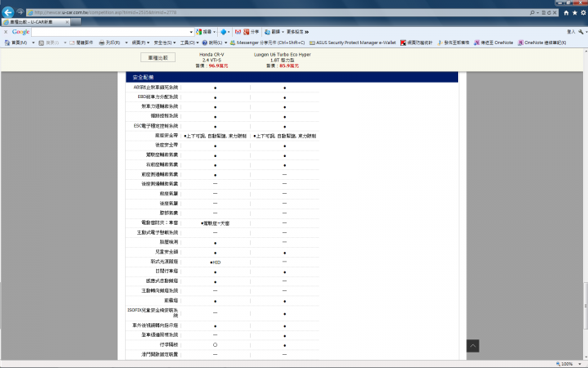The image size is (588, 368).
Task: Open the Home icon at top right
Action: coord(566,13)
